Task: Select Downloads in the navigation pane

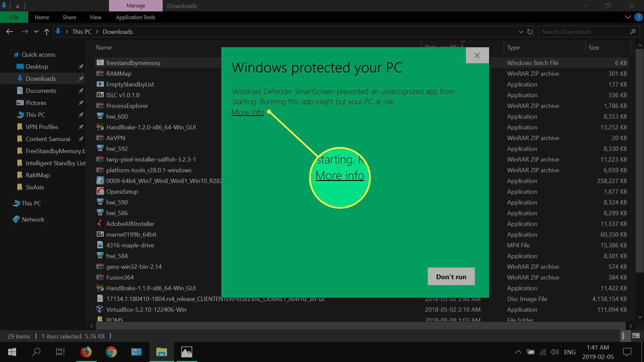Action: click(x=41, y=78)
